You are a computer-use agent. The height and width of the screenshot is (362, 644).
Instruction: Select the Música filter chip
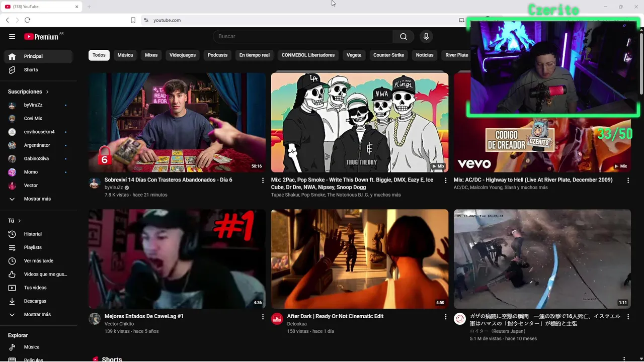pos(125,55)
